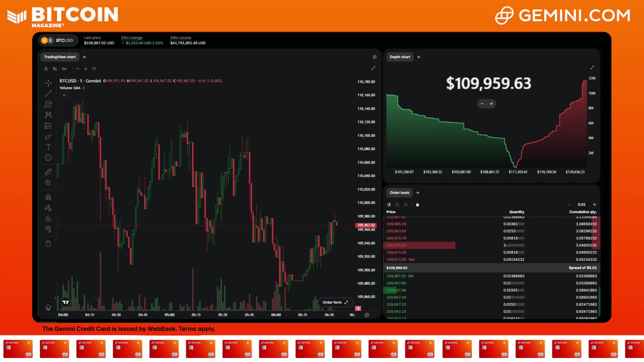
Task: Zoom out chart with minus button
Action: point(77,69)
